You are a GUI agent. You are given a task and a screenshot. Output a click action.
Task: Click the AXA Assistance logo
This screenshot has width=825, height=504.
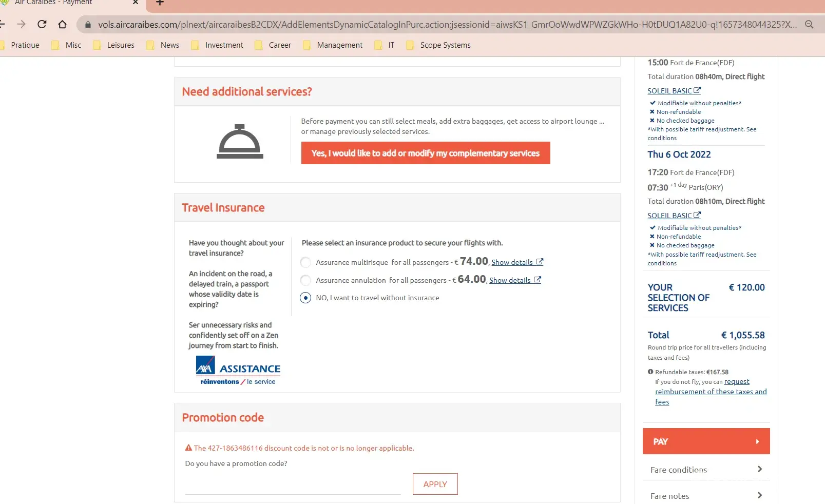coord(238,371)
